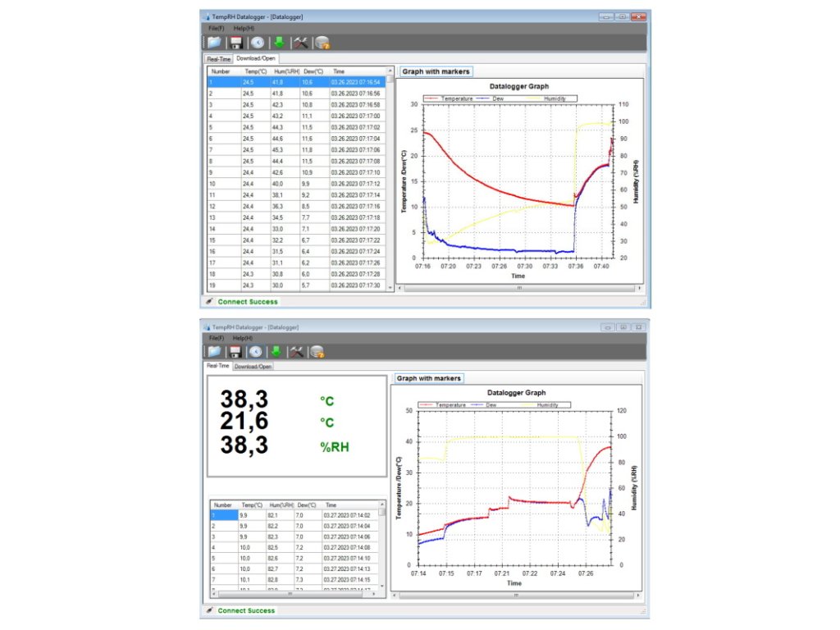Screen dimensions: 840x630
Task: Open hammer-and-wrench settings icon in top window
Action: 300,43
